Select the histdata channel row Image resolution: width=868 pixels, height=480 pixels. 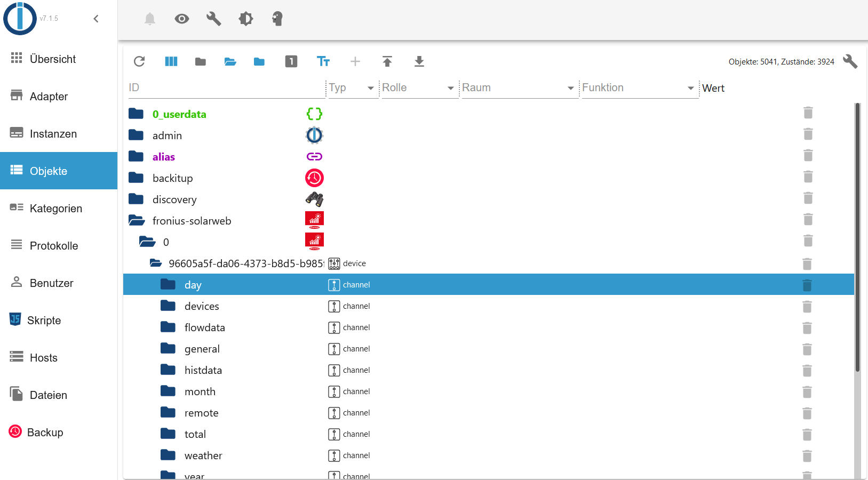coord(489,370)
